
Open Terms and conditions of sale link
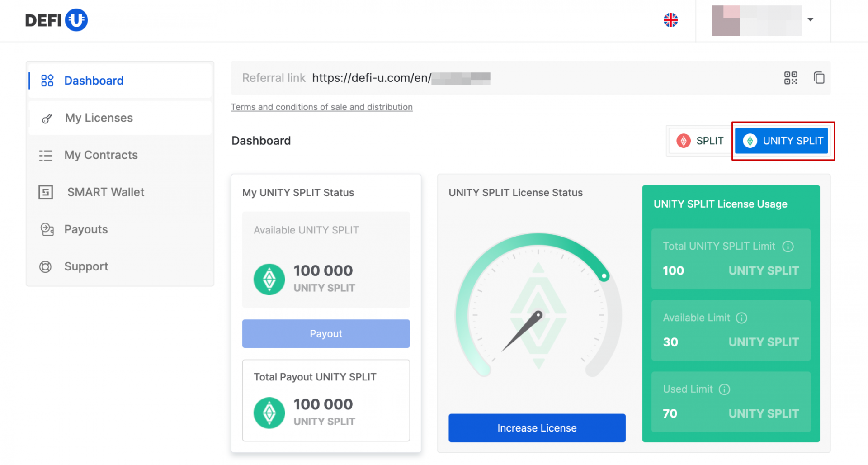[321, 107]
